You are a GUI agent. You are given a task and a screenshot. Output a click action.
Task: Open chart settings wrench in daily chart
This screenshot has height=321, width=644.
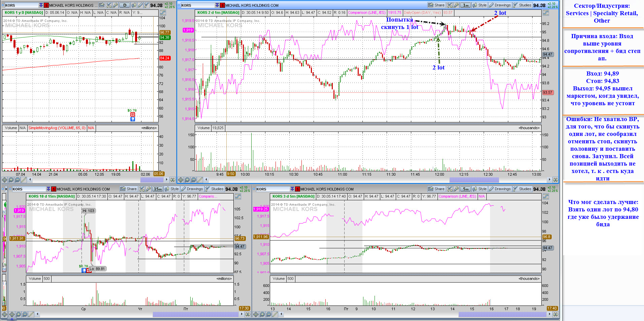(x=115, y=5)
